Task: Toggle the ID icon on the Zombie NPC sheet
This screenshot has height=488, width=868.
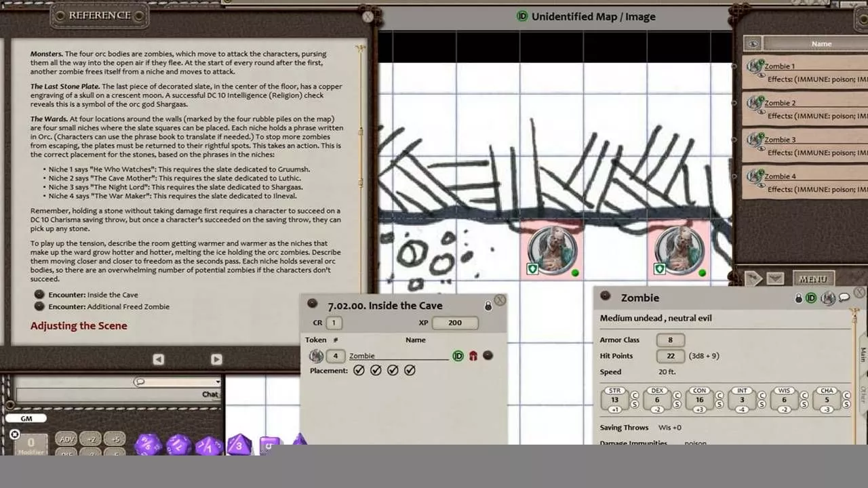Action: coord(811,298)
